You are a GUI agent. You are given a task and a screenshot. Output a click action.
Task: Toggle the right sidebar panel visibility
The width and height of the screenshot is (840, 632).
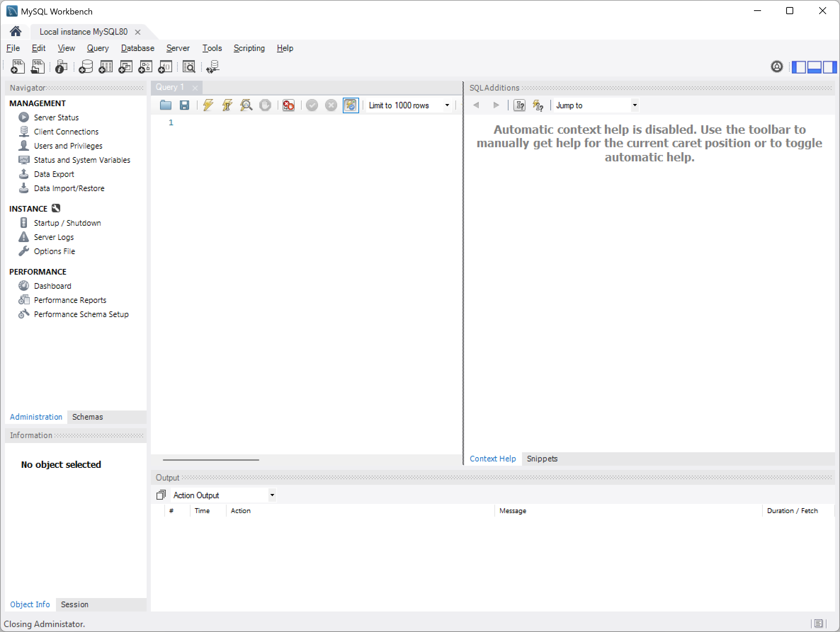pos(829,67)
